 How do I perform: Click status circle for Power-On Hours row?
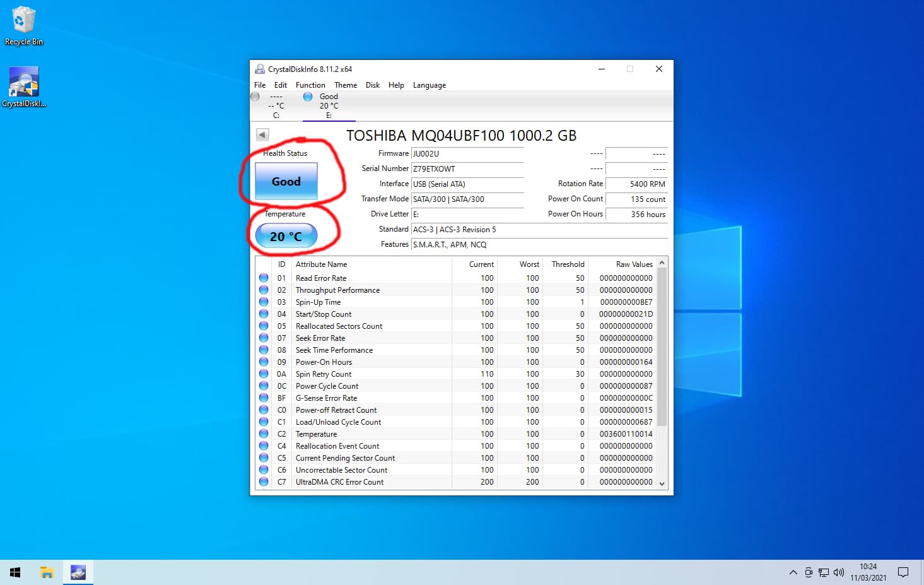(x=264, y=362)
